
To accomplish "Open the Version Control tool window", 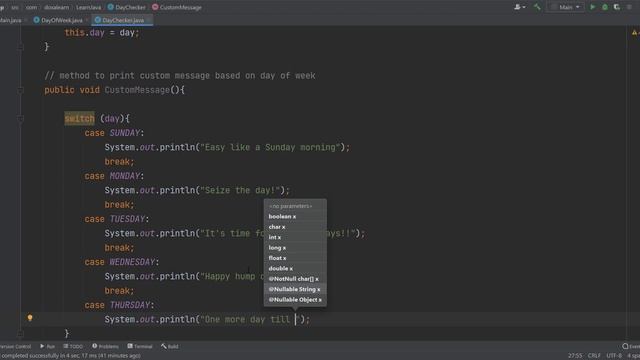I will click(x=15, y=347).
